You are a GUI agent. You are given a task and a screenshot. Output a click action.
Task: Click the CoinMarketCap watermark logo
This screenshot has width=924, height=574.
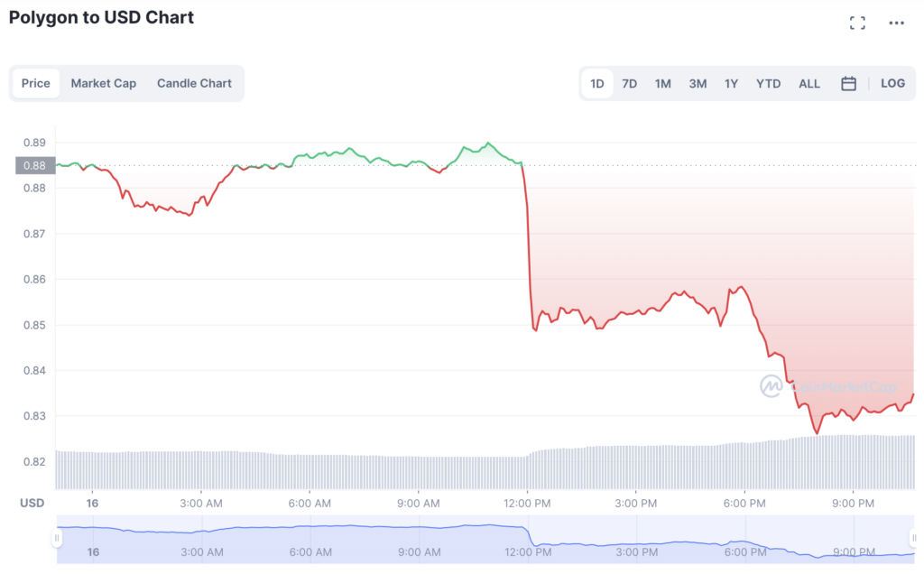(828, 386)
